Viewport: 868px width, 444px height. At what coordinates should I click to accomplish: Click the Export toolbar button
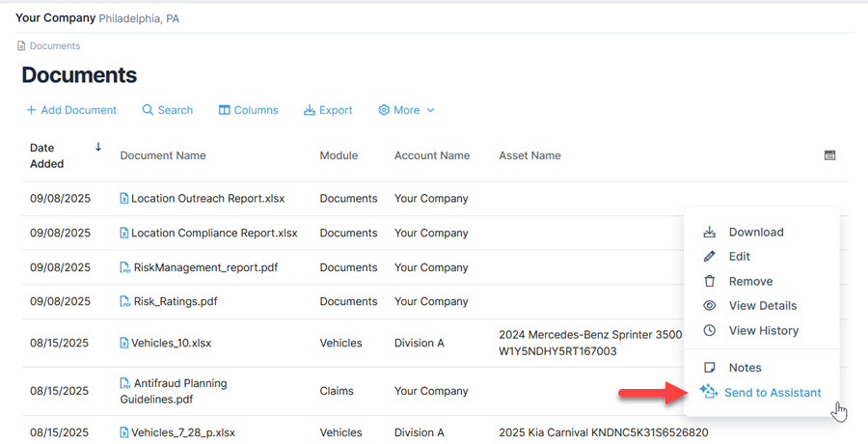point(328,110)
